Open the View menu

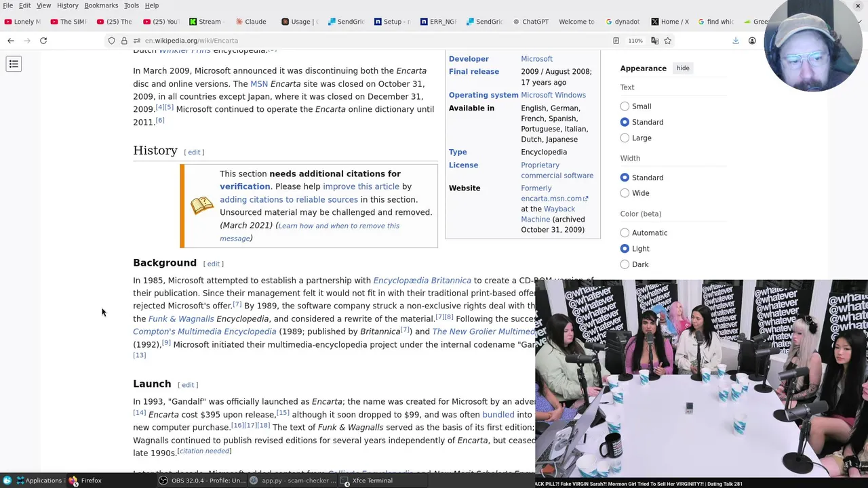(43, 5)
